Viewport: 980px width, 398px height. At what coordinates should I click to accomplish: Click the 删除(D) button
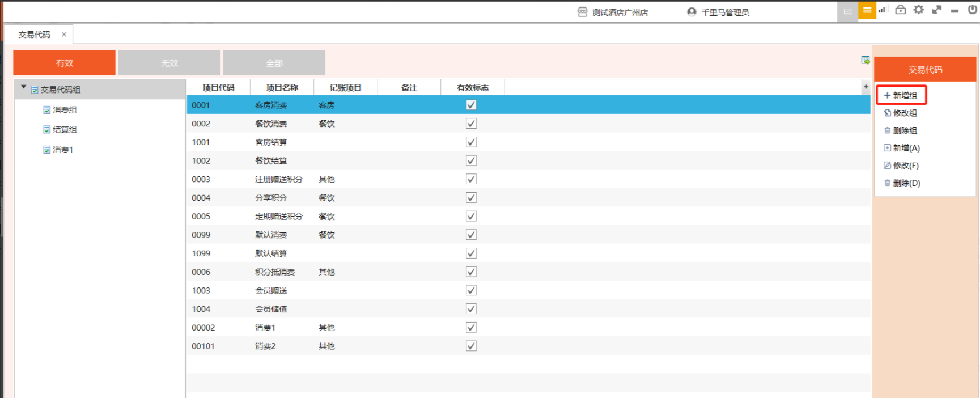coord(906,183)
